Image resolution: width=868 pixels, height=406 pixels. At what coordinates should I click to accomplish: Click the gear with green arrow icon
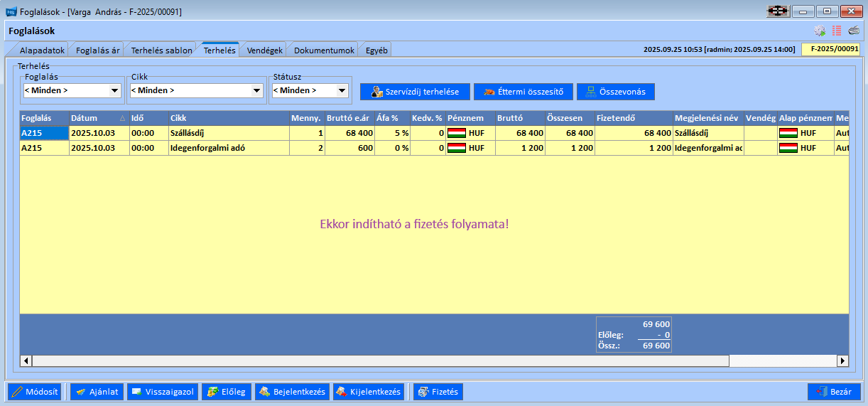coord(820,31)
